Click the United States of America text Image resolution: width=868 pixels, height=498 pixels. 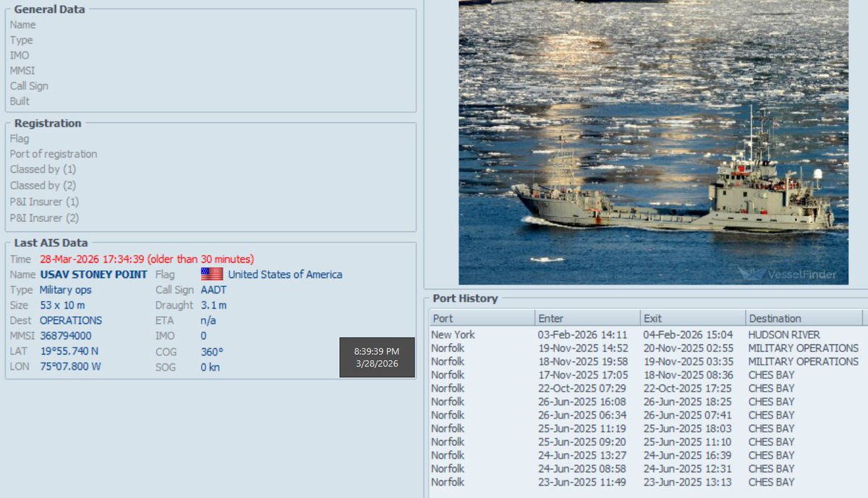click(x=285, y=275)
